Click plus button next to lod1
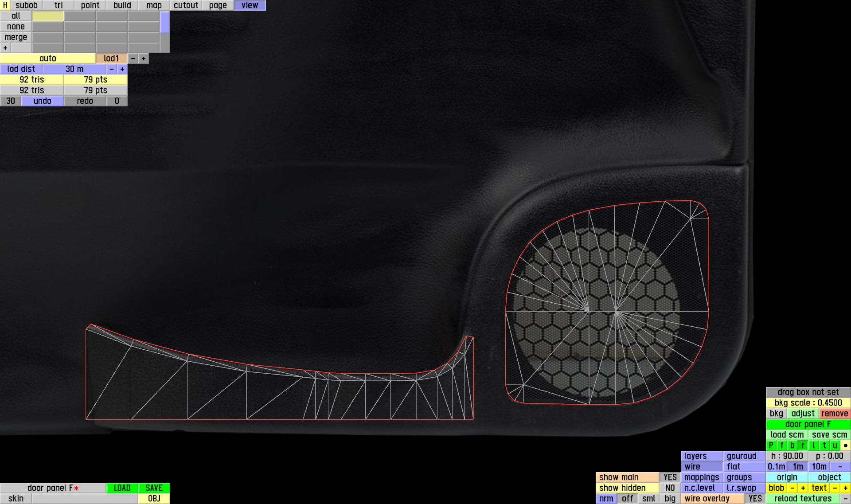This screenshot has height=504, width=851. click(x=143, y=59)
